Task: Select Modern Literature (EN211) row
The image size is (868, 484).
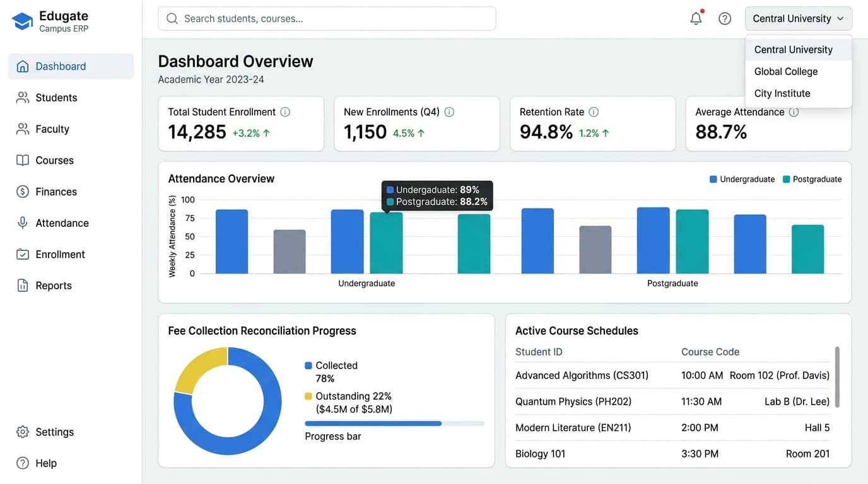Action: tap(672, 428)
